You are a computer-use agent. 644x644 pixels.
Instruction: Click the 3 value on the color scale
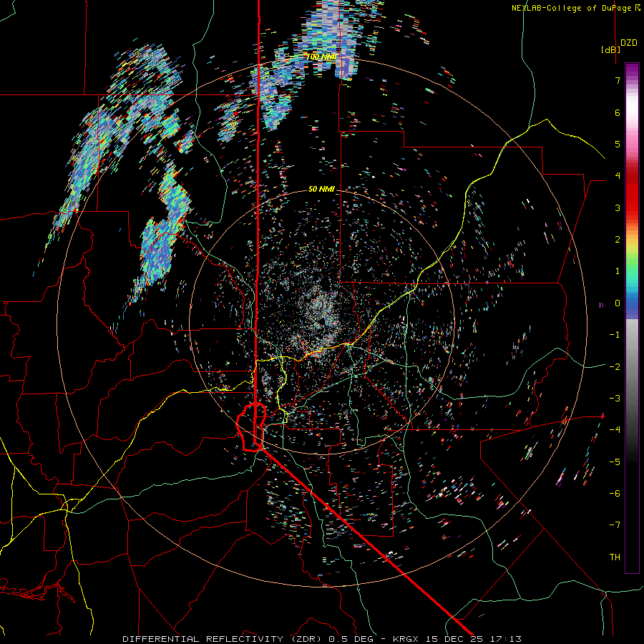(x=618, y=208)
